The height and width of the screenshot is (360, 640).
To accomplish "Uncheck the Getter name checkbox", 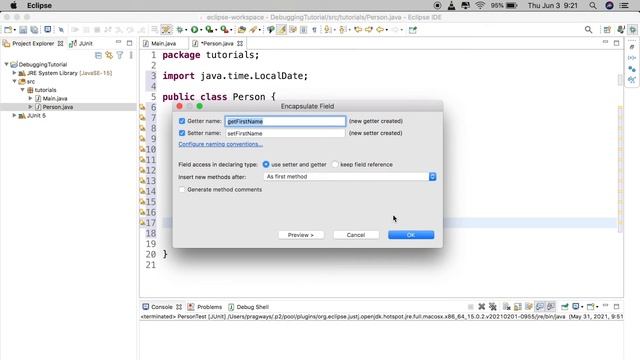I will [x=182, y=121].
